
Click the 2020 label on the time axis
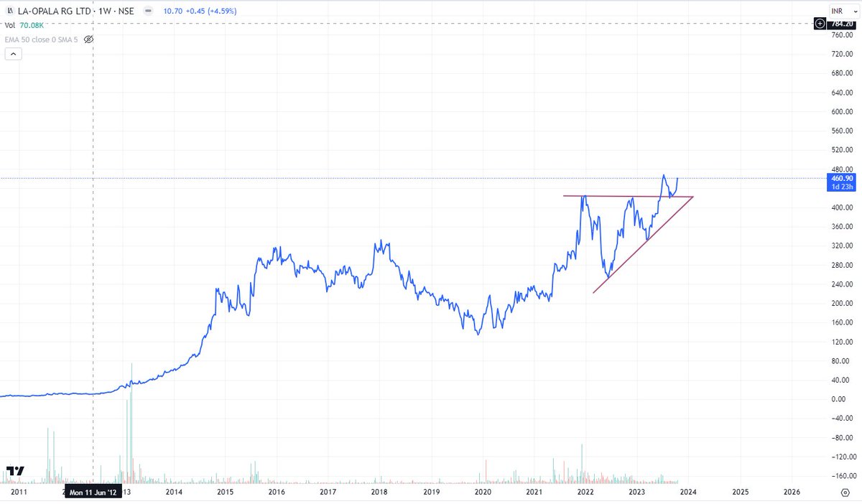point(483,493)
